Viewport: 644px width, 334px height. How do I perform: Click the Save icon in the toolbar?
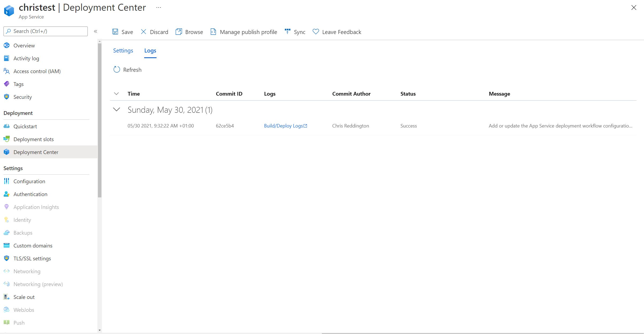(x=115, y=32)
